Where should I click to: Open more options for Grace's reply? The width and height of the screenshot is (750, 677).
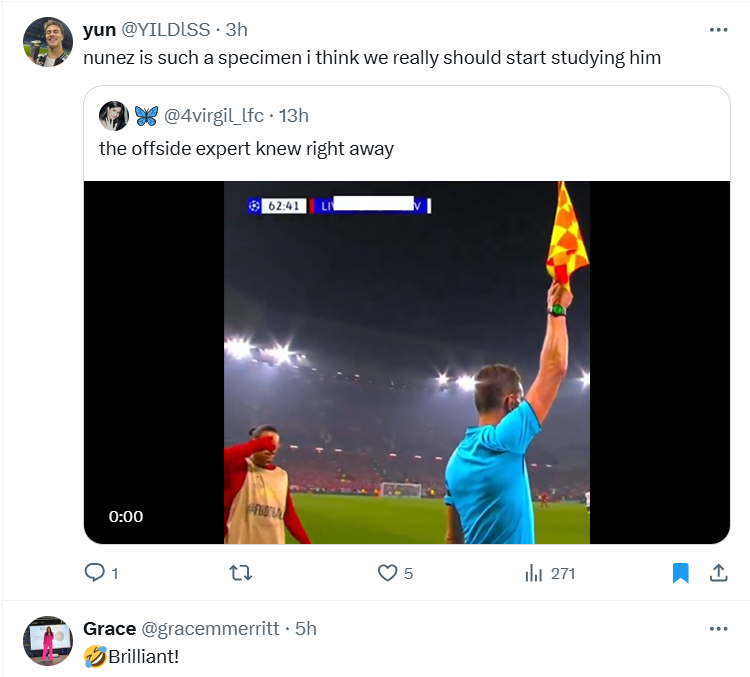pyautogui.click(x=718, y=628)
